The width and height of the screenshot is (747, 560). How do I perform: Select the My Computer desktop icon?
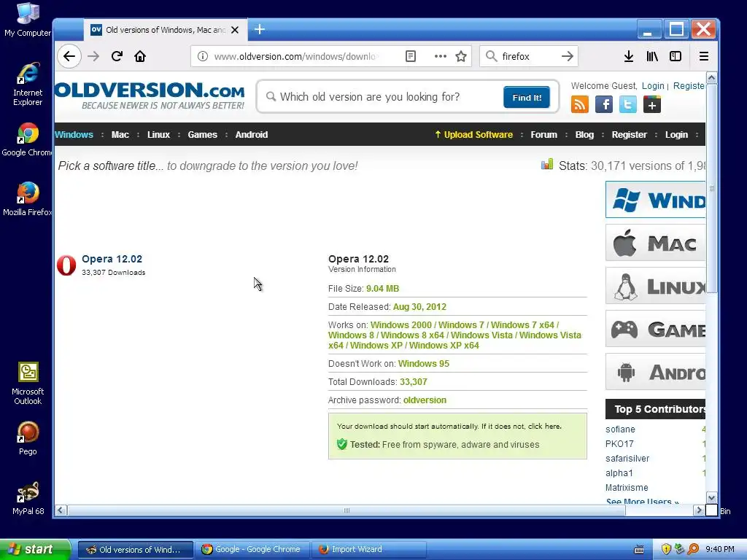pos(28,20)
